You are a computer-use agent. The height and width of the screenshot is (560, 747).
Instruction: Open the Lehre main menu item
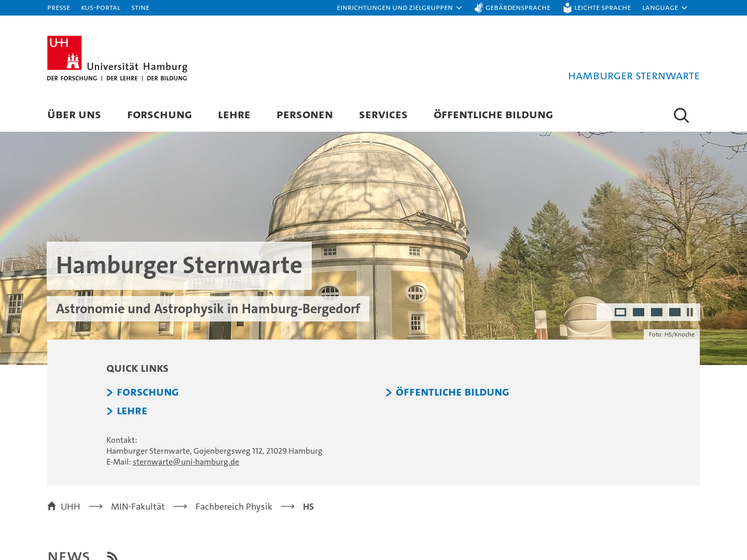pyautogui.click(x=234, y=115)
